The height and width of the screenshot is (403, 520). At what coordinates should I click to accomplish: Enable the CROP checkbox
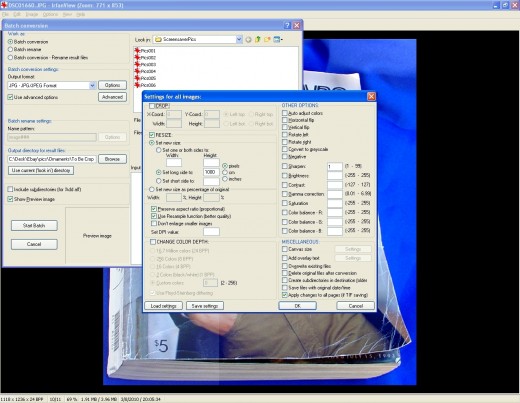click(x=152, y=106)
